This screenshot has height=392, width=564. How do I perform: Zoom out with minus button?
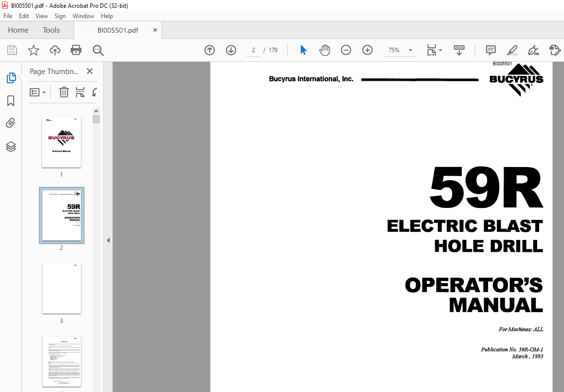pos(346,50)
